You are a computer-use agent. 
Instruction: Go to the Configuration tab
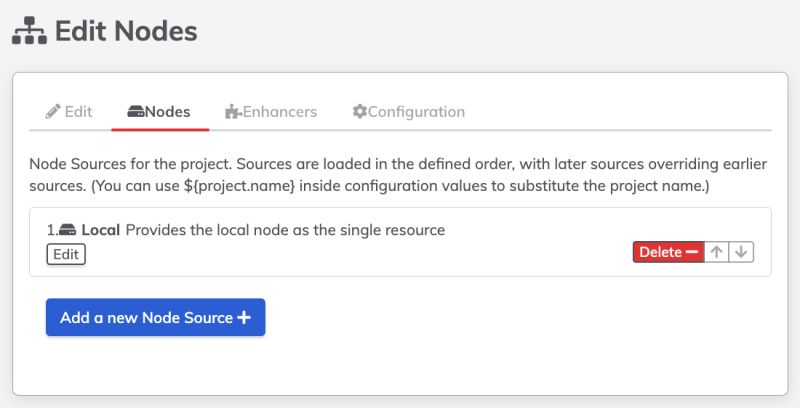point(416,112)
